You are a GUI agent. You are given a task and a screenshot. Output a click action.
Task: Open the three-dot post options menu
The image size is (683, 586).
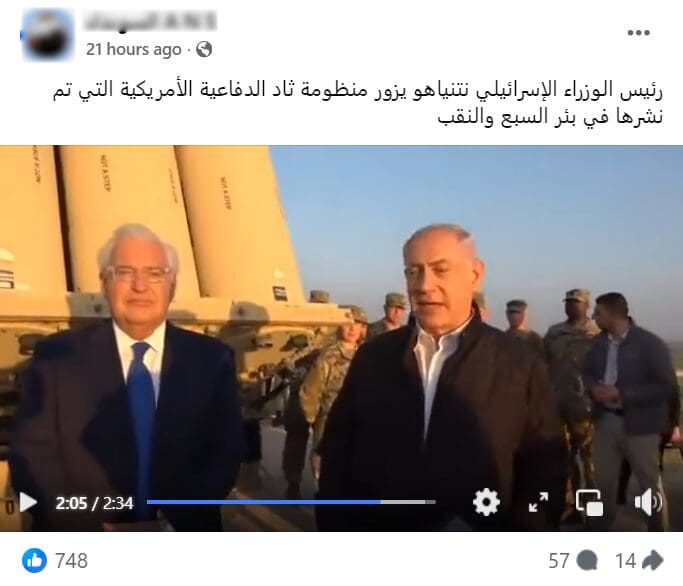pyautogui.click(x=639, y=33)
